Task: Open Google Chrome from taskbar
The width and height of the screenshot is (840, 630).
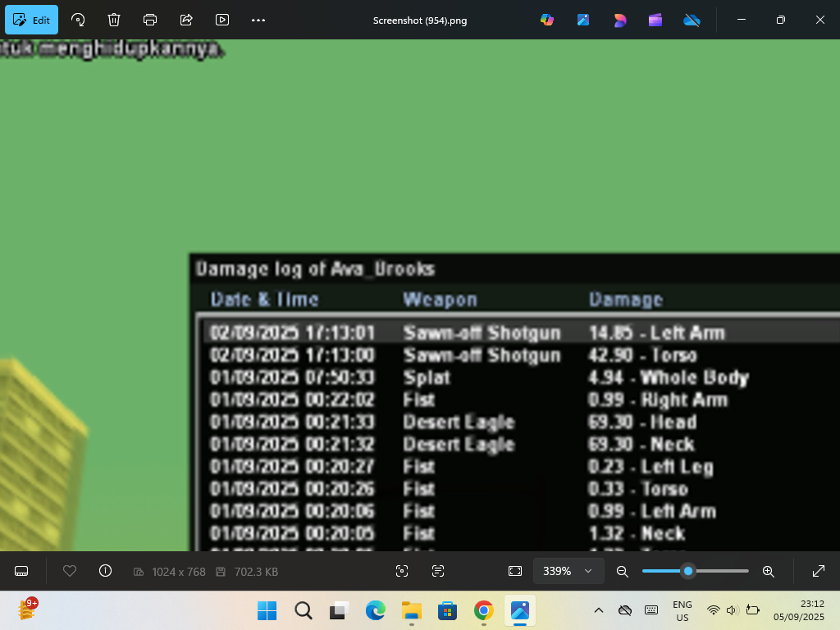Action: pos(484,610)
